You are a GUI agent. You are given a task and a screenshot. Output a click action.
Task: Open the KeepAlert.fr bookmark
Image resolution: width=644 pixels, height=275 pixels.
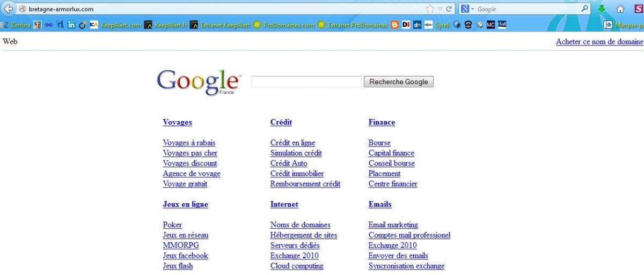165,25
